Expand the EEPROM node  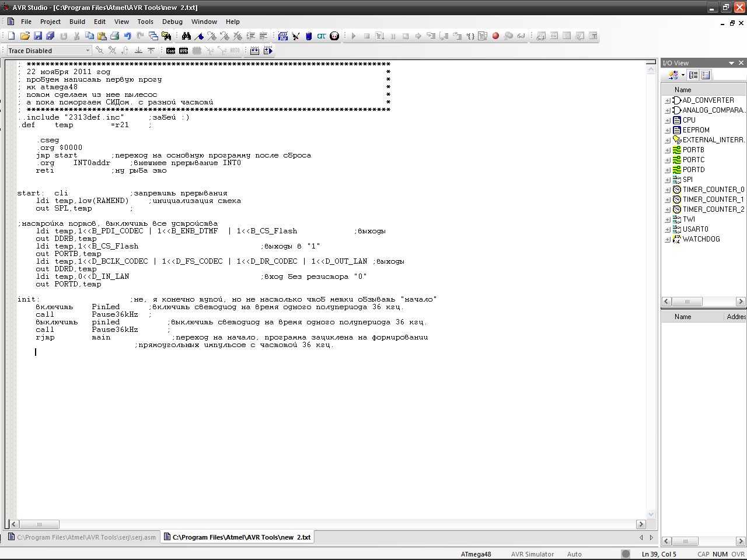point(668,130)
